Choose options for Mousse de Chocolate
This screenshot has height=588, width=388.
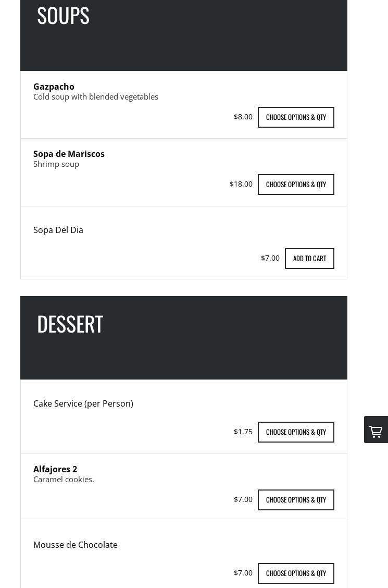[x=296, y=573]
